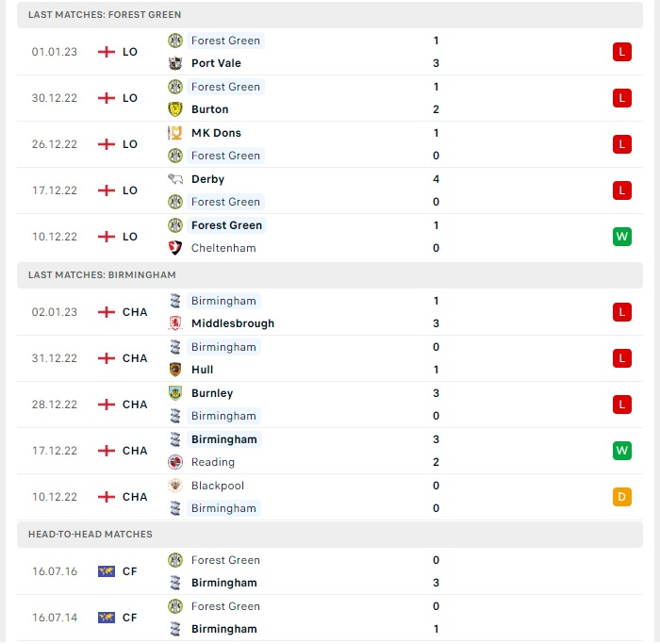The width and height of the screenshot is (660, 644).
Task: Click the Blackpool club crest
Action: tap(175, 486)
